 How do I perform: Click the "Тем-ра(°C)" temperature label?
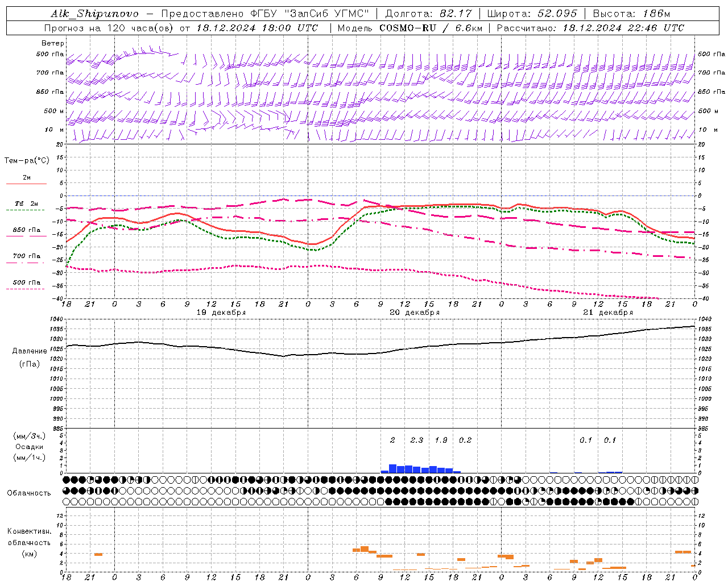[27, 161]
